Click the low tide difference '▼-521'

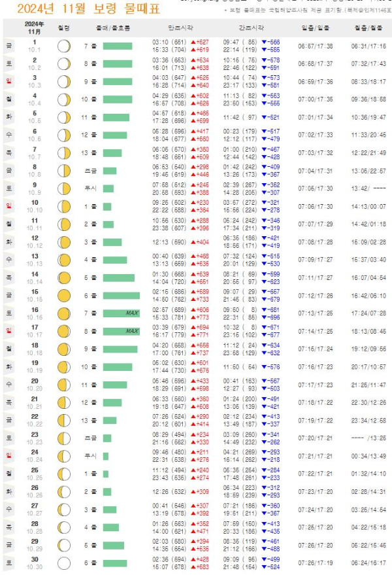[270, 117]
